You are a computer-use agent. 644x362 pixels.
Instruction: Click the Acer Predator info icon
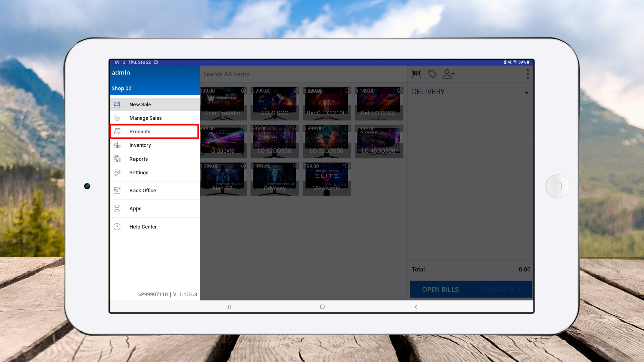(x=243, y=90)
